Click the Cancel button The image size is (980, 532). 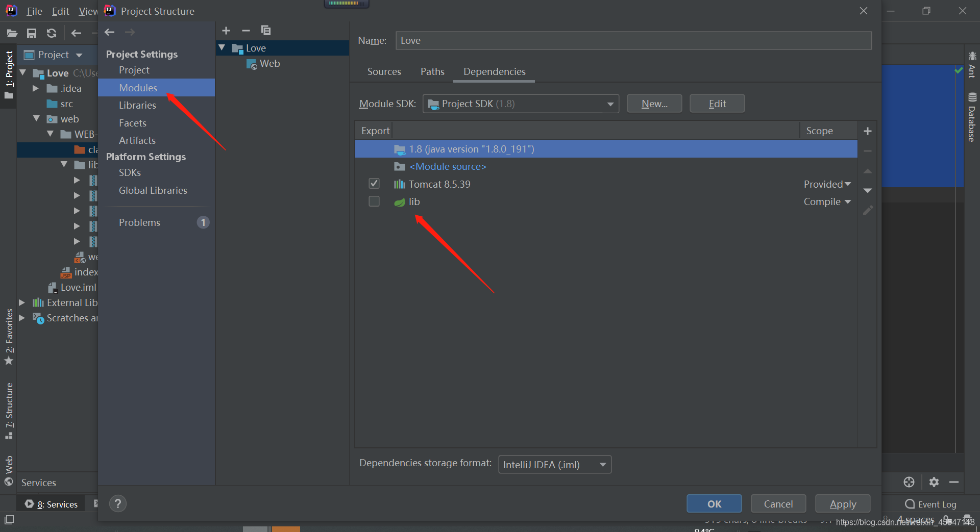(778, 504)
